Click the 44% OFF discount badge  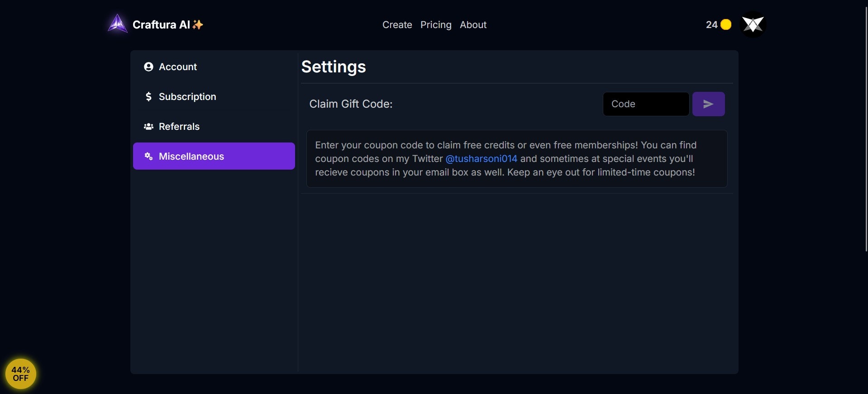[21, 374]
